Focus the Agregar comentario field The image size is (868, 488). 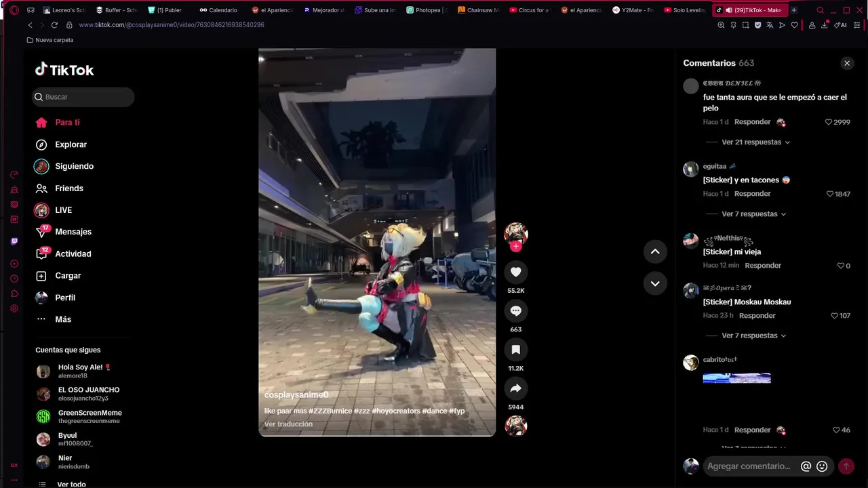point(749,466)
